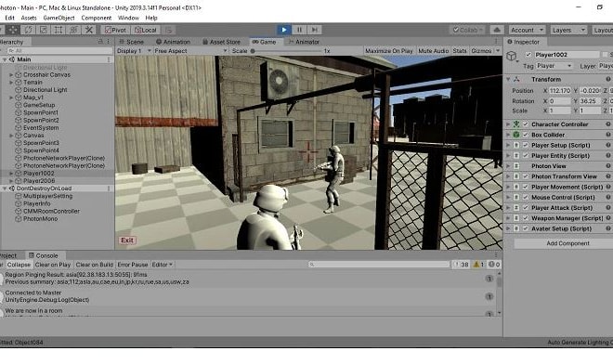
Task: Disable the Weapon Manager script checkbox
Action: (x=526, y=218)
